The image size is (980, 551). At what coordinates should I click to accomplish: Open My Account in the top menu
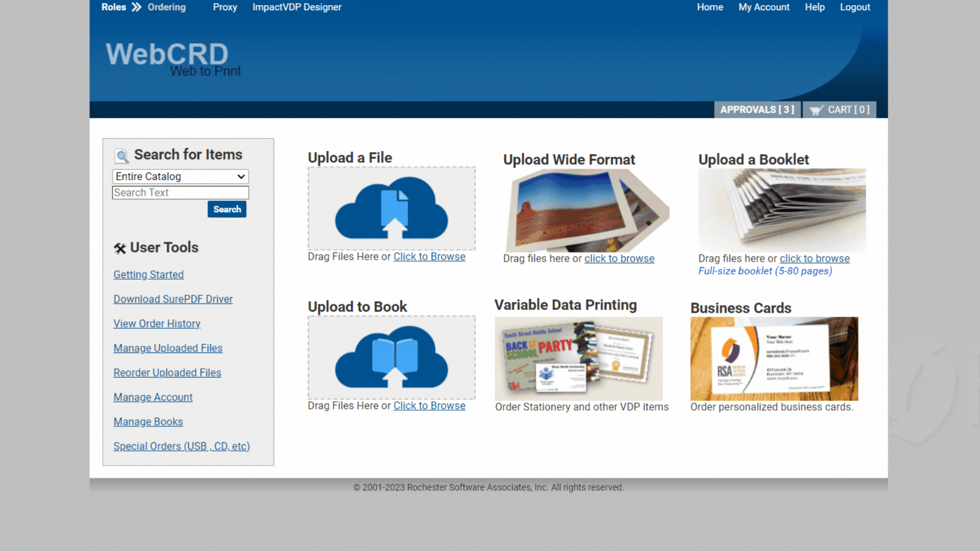pos(764,7)
